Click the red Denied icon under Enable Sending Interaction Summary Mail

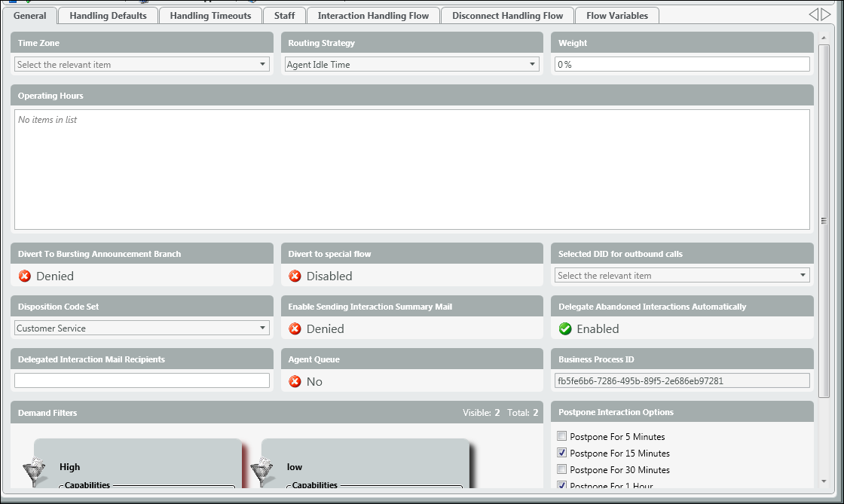pyautogui.click(x=295, y=329)
